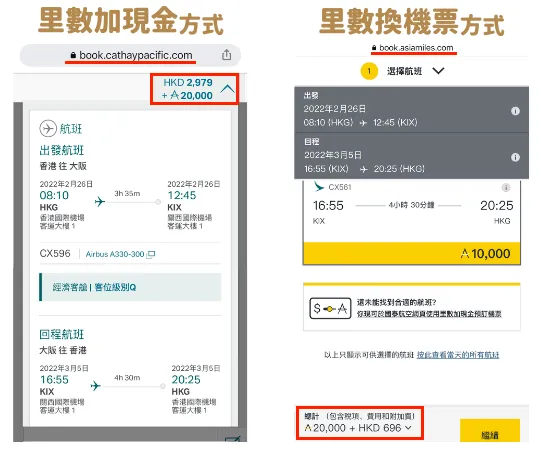Click the airplane circle icon next to 航班
Viewport: 542px width, 450px height.
[48, 129]
